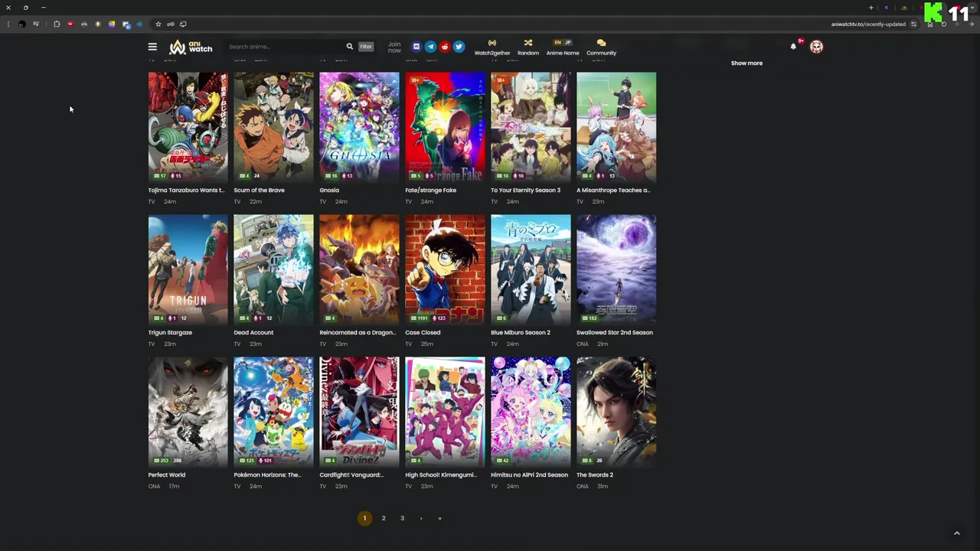The height and width of the screenshot is (551, 980).
Task: Click the Join now link
Action: [394, 47]
